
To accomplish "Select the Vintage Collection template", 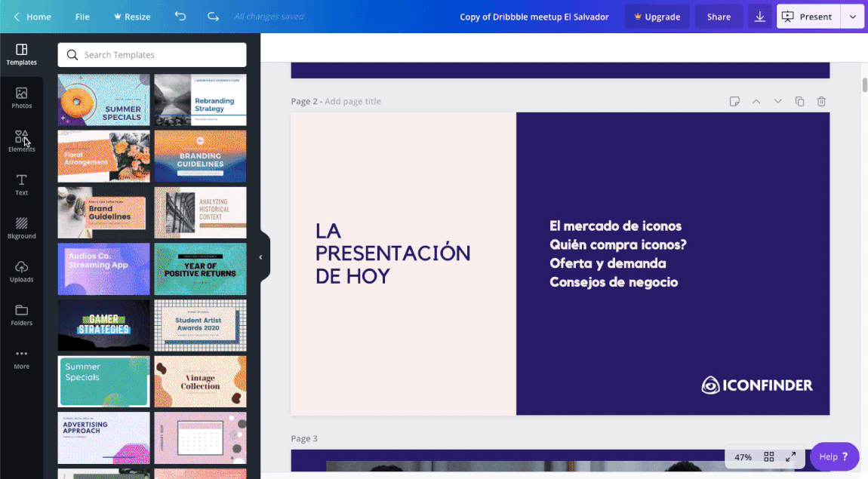I will [x=200, y=382].
